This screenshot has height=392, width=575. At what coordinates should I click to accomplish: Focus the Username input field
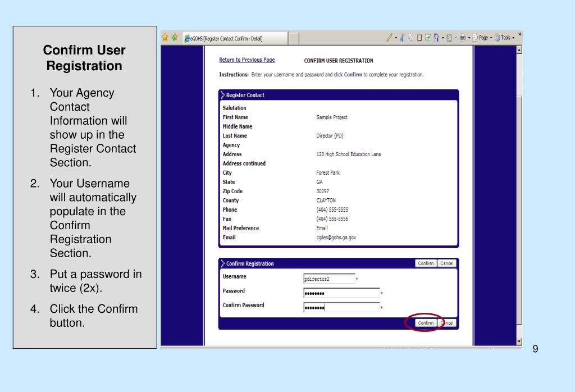click(x=329, y=279)
